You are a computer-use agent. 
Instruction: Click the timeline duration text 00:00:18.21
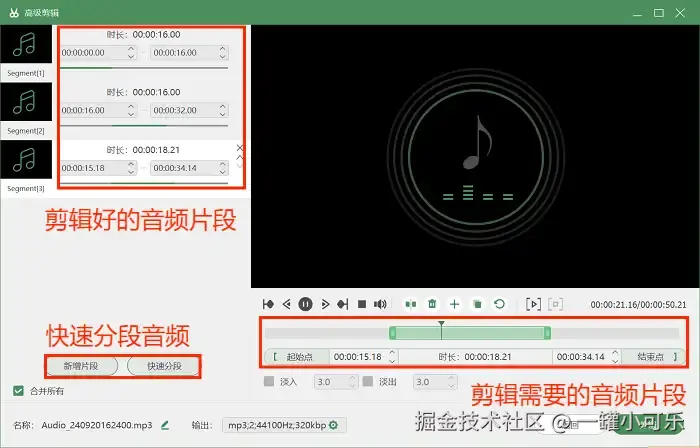(x=488, y=357)
